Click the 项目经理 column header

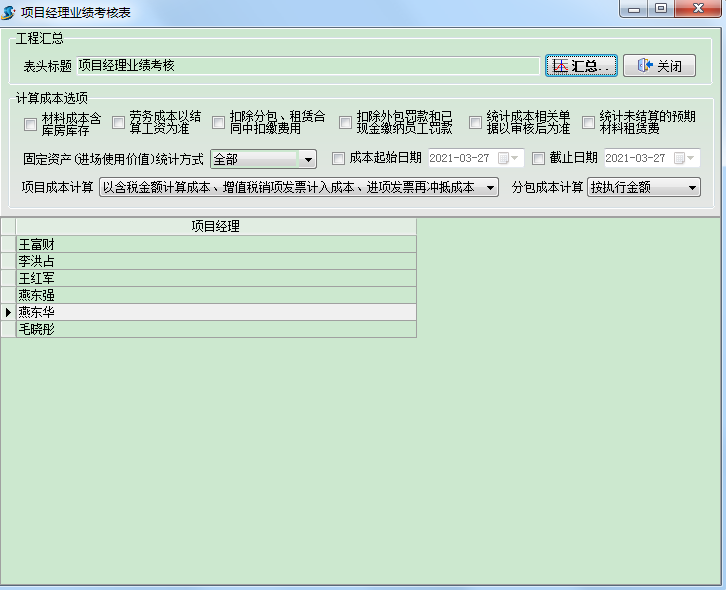point(215,226)
